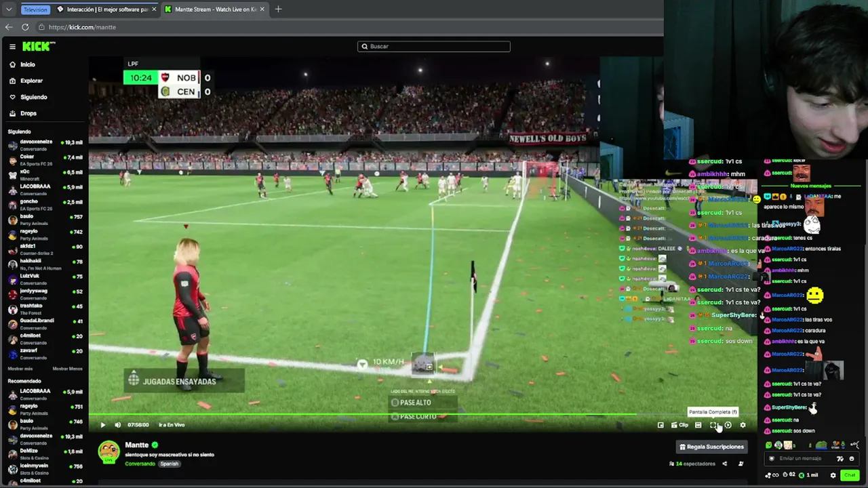Viewport: 868px width, 488px height.
Task: Click the Buscar search field
Action: (x=434, y=46)
